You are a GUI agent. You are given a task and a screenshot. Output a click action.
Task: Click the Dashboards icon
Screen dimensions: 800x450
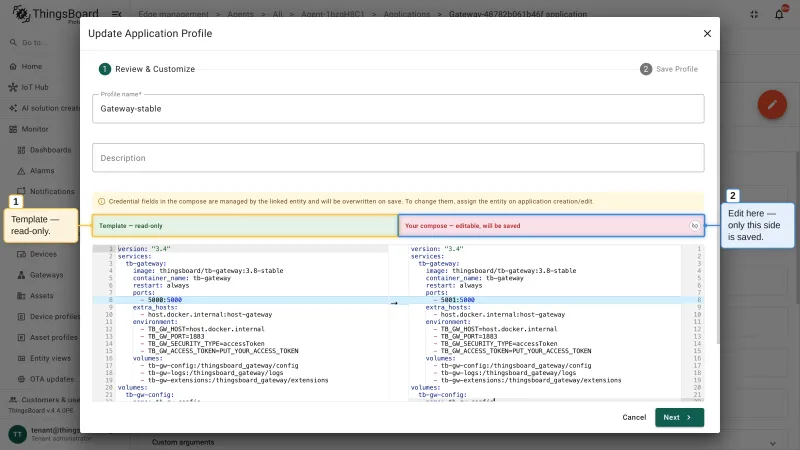point(21,150)
